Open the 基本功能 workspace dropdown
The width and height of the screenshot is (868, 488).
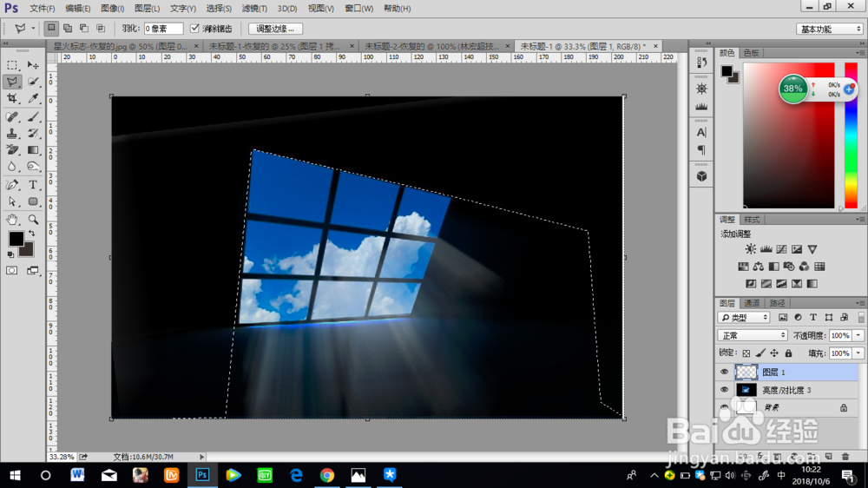click(831, 29)
